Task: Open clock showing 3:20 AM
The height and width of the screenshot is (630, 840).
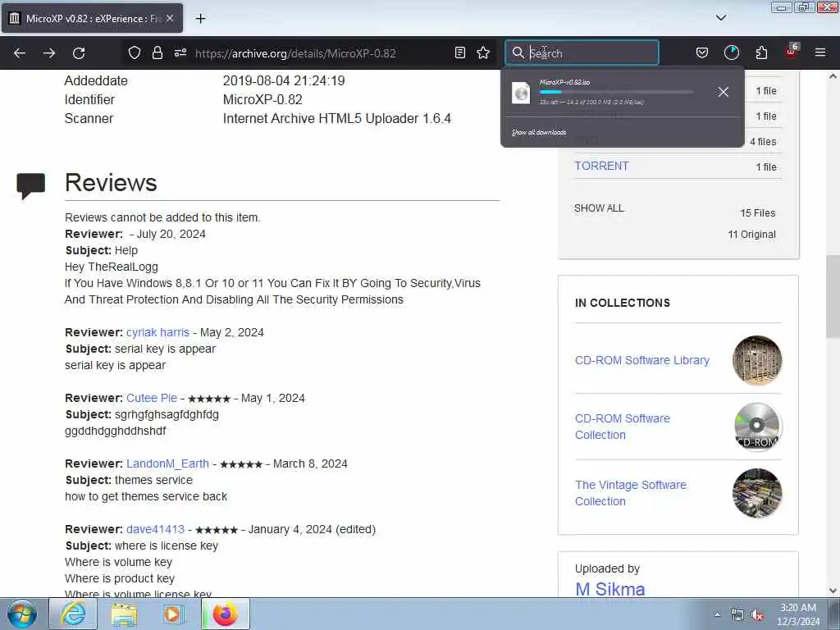Action: [798, 614]
